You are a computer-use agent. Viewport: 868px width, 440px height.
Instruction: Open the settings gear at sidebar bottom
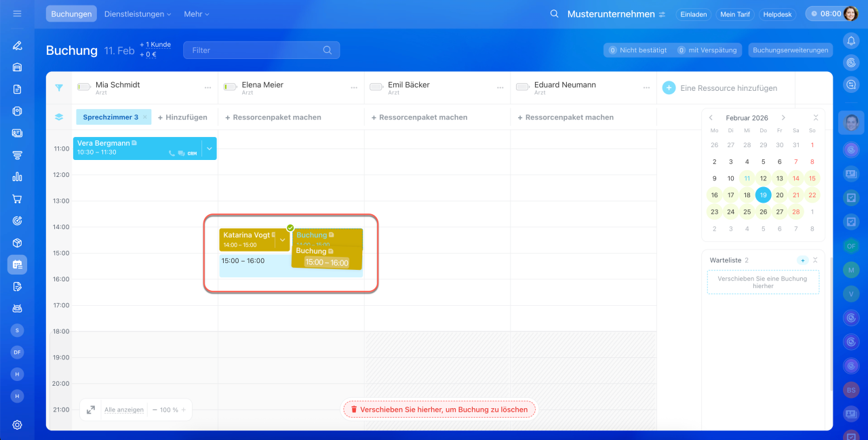[x=17, y=425]
